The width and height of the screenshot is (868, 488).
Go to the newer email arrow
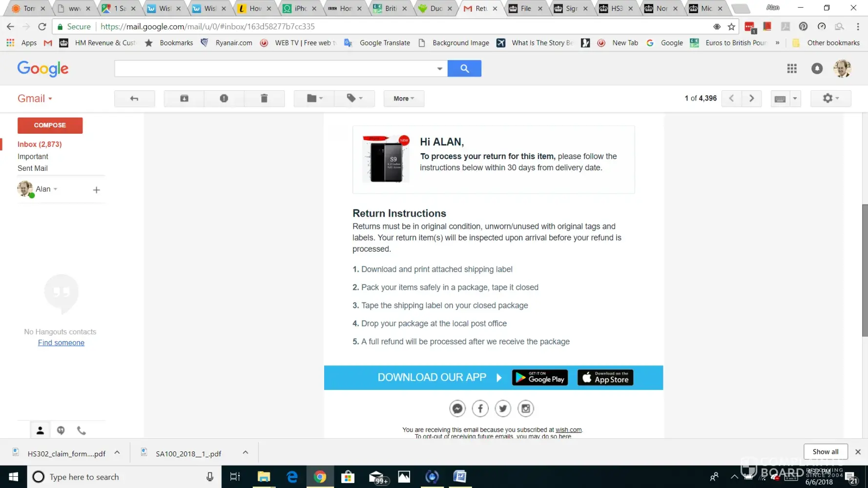pyautogui.click(x=731, y=99)
